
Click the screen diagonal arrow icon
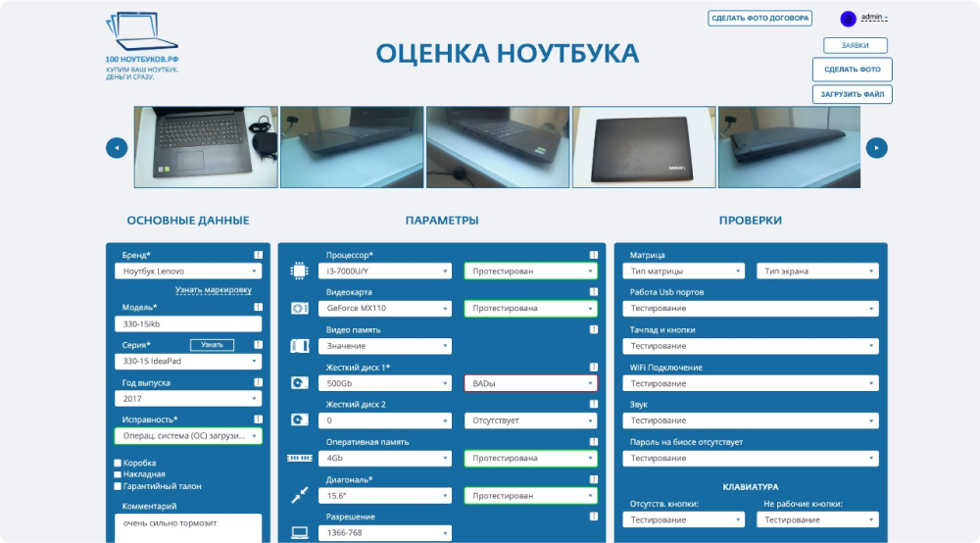[x=300, y=496]
